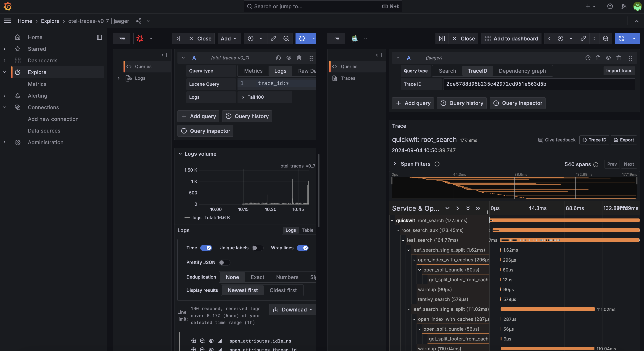The height and width of the screenshot is (351, 644).
Task: Click the Trace ID input field
Action: click(x=539, y=84)
